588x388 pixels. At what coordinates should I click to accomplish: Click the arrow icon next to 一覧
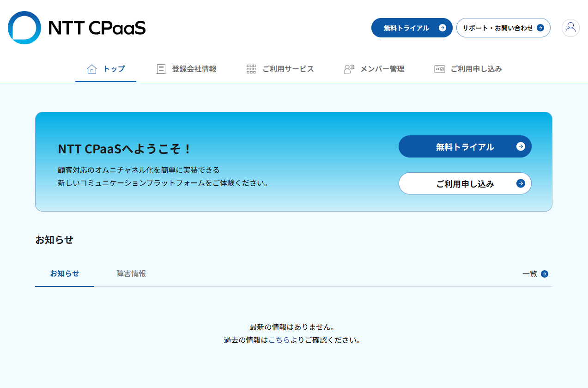click(545, 274)
